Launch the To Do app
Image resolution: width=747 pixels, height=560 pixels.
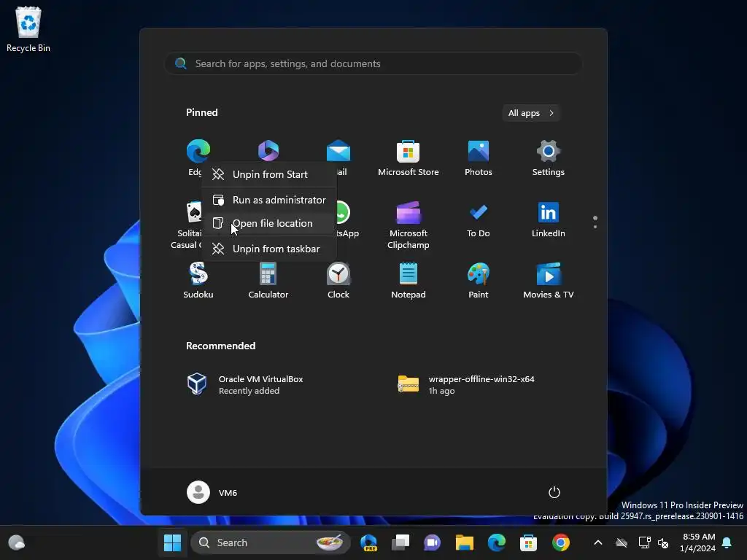pos(478,220)
